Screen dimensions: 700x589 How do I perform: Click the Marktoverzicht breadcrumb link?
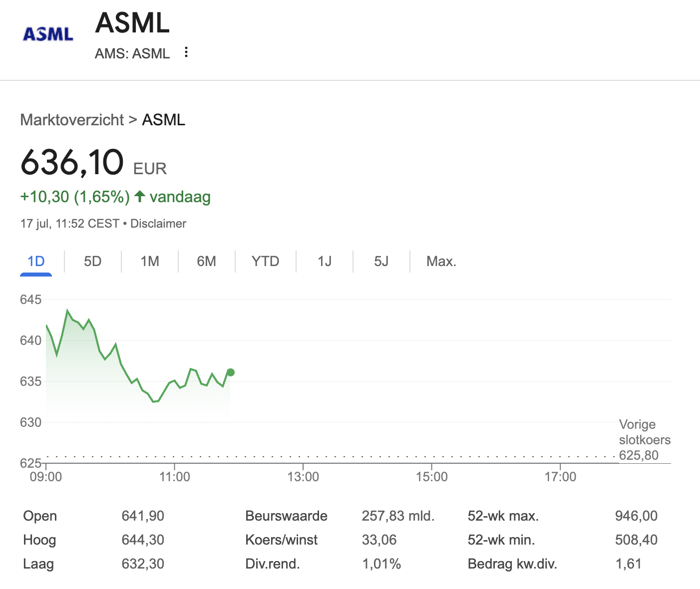[x=72, y=120]
